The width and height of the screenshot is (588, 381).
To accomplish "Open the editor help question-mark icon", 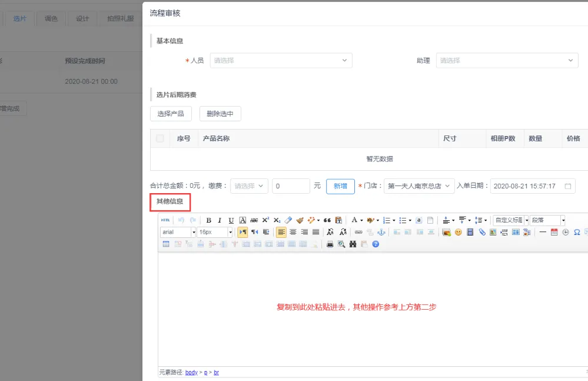I will tap(376, 244).
